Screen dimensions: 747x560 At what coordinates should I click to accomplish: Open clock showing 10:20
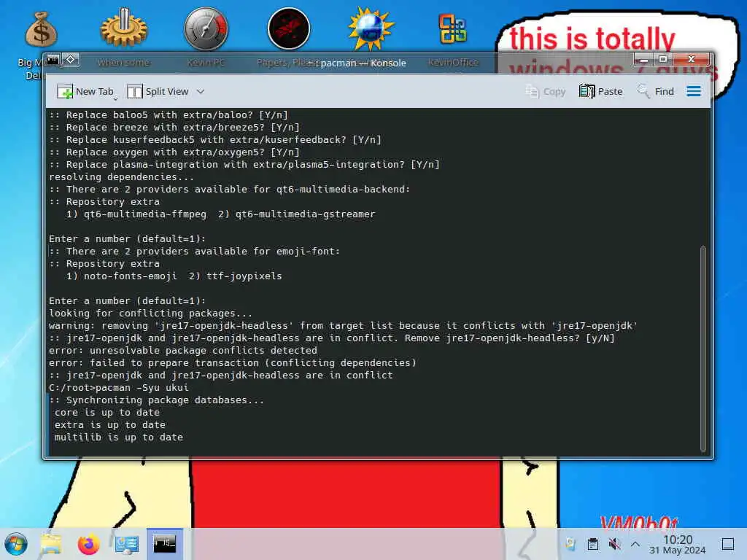678,544
